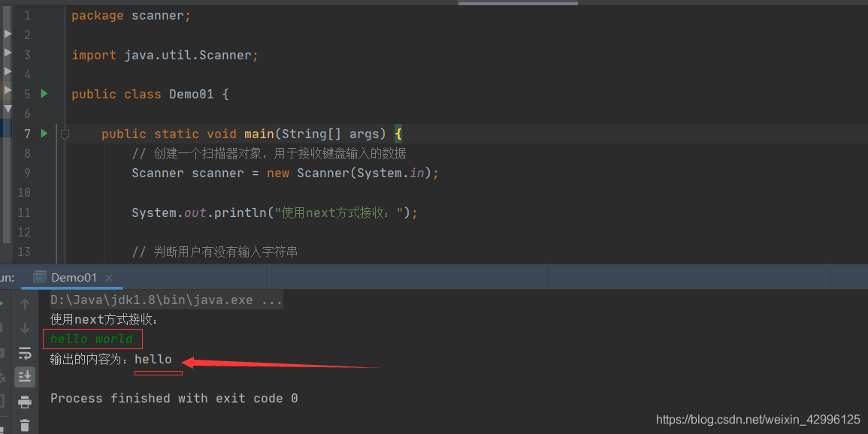The width and height of the screenshot is (868, 434).
Task: Select the Demo01 run tab
Action: (x=72, y=278)
